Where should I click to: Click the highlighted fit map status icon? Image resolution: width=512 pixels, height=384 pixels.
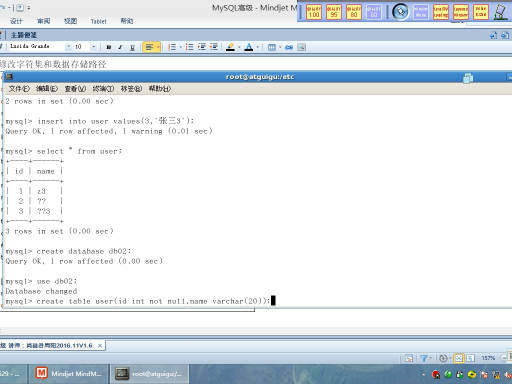pyautogui.click(x=459, y=358)
